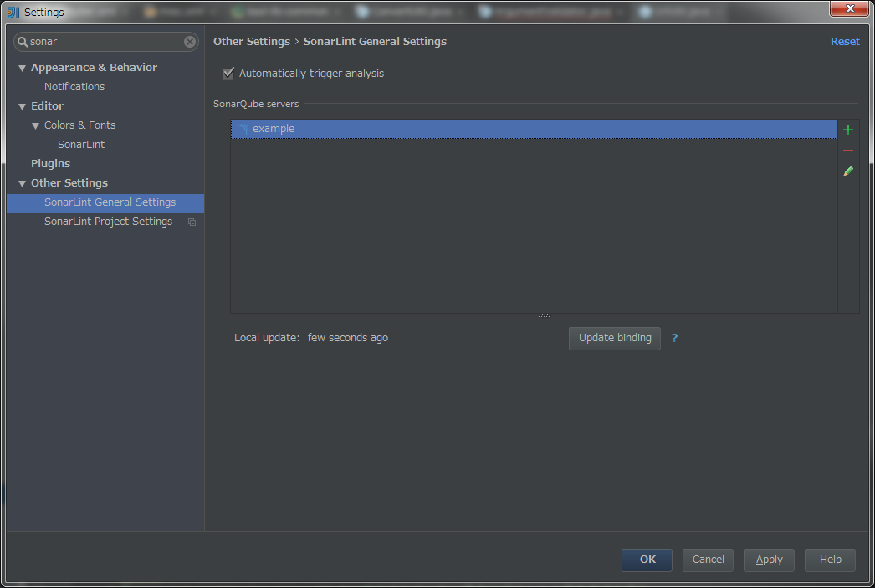
Task: Collapse the Editor tree node
Action: pos(22,105)
